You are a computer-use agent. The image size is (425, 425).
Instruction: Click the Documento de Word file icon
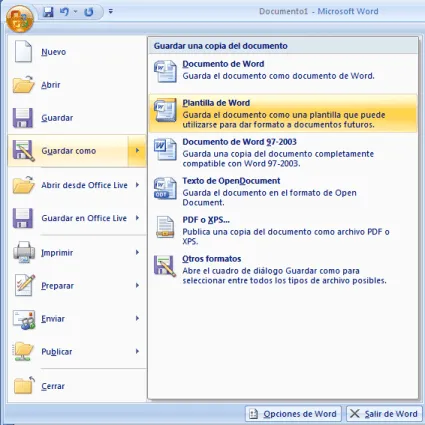[165, 71]
